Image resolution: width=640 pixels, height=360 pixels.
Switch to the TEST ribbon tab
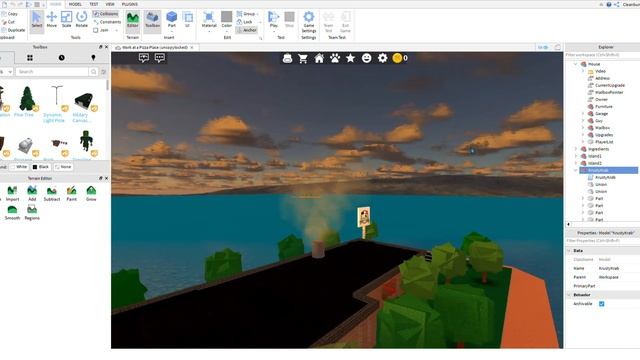94,4
